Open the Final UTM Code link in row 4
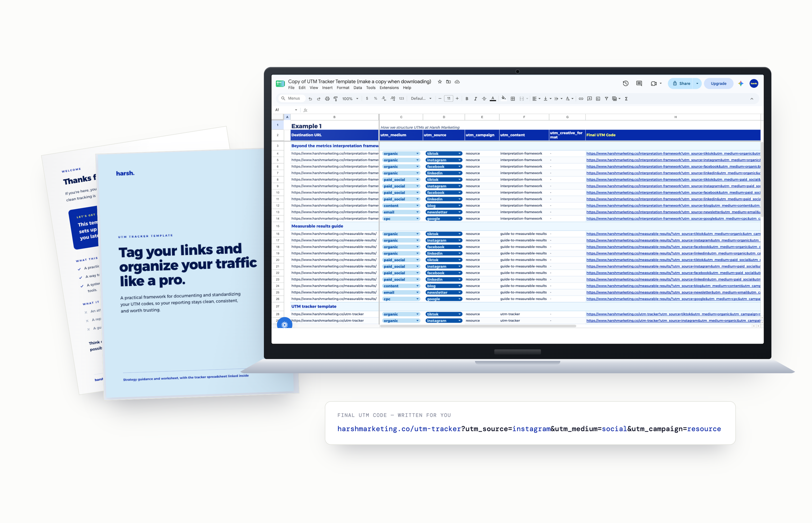The height and width of the screenshot is (523, 812). pyautogui.click(x=673, y=153)
